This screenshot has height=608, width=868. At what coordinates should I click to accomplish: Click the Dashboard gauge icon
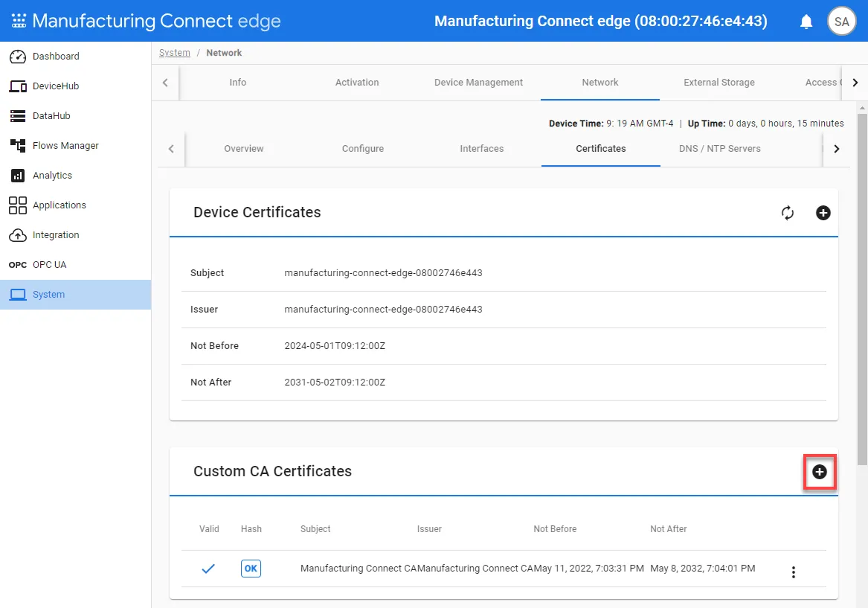[18, 57]
